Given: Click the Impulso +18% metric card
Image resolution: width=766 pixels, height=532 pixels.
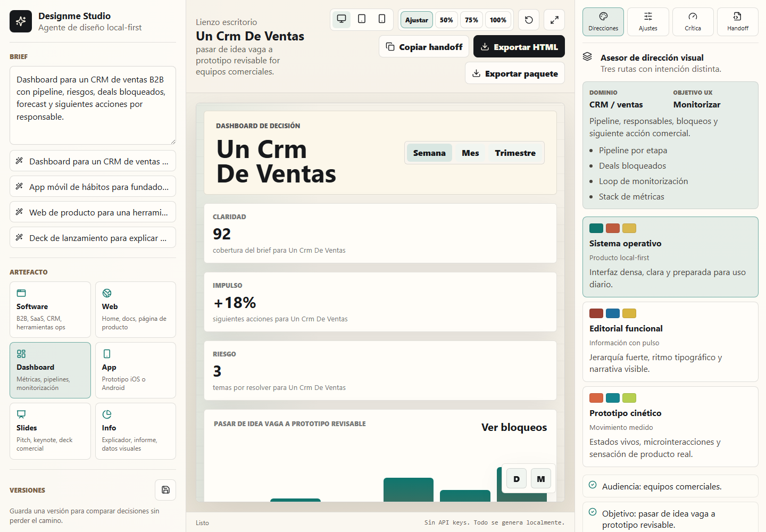Looking at the screenshot, I should click(x=380, y=302).
